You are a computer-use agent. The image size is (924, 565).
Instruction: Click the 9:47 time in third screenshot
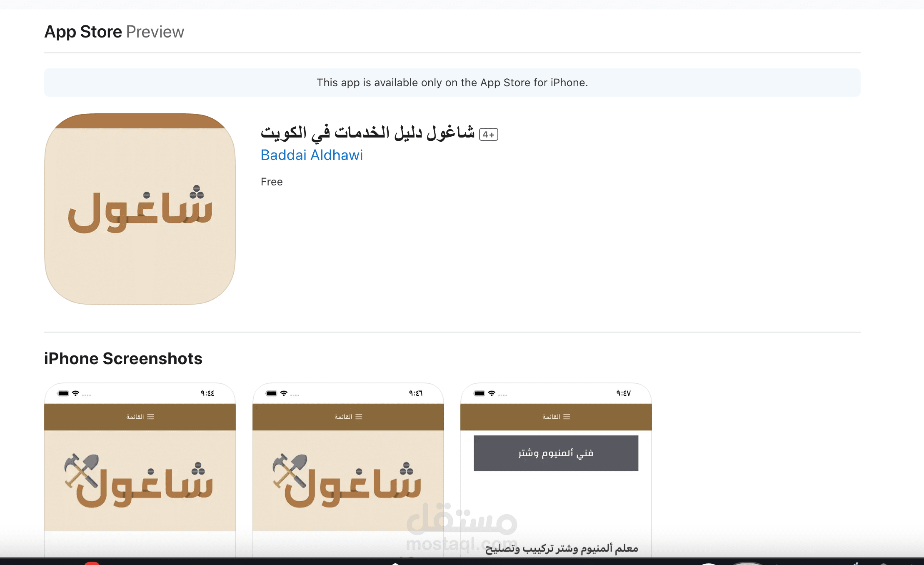pyautogui.click(x=624, y=393)
